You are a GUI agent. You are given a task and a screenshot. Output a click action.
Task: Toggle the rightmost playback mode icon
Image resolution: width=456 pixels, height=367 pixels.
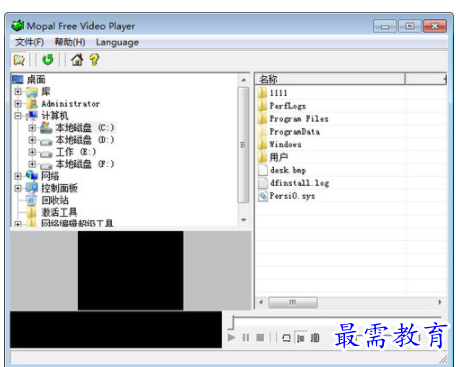(315, 338)
